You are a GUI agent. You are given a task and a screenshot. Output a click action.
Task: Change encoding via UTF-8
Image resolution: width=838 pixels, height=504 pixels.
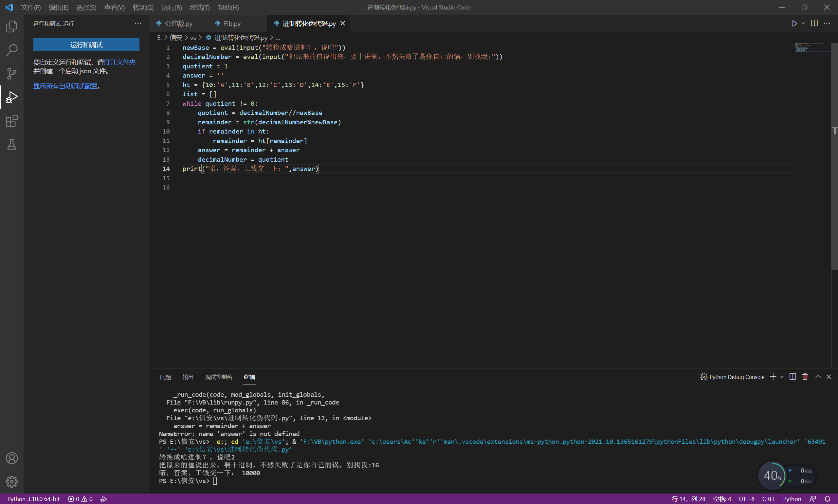pos(746,499)
